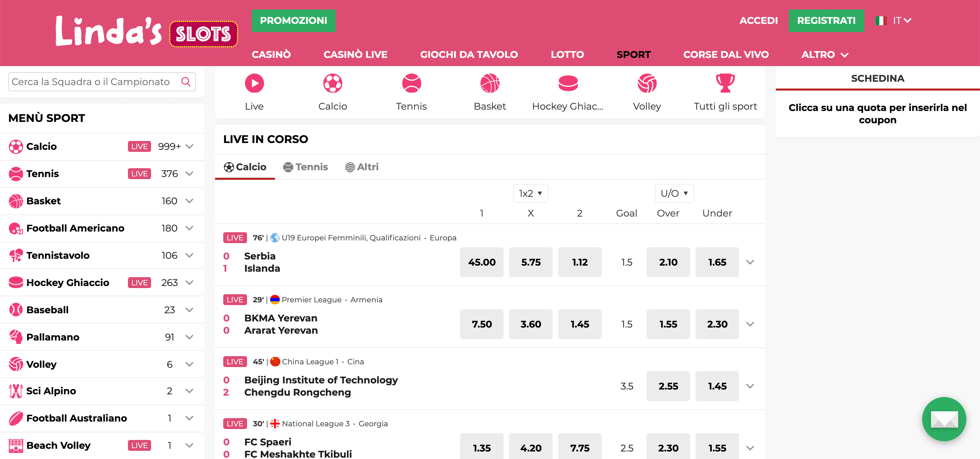Click the PROMOZIONI button
980x459 pixels.
pyautogui.click(x=293, y=20)
